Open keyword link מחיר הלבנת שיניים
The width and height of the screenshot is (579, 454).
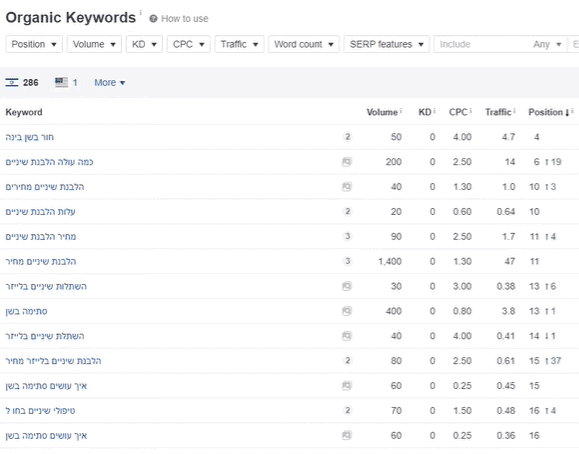[x=41, y=236]
